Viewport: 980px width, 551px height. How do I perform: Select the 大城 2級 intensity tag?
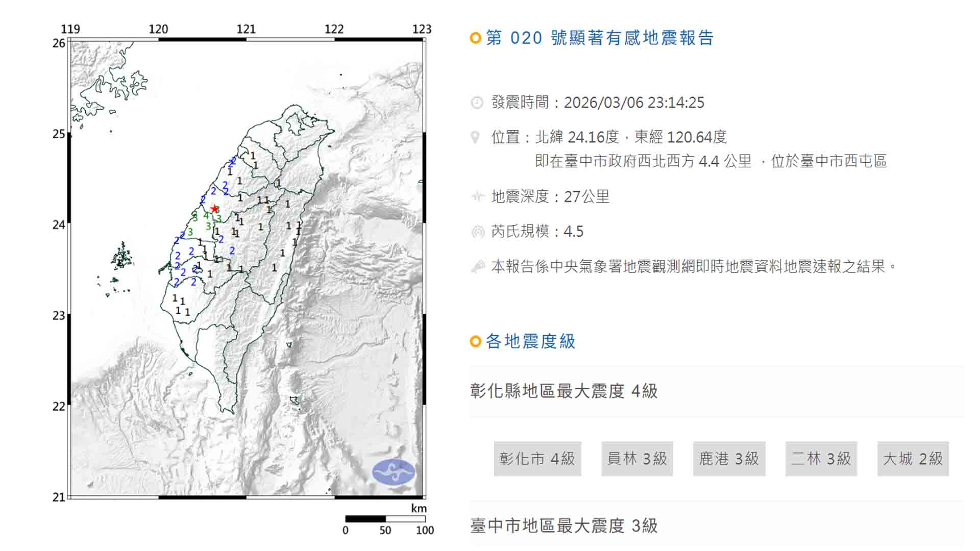913,459
